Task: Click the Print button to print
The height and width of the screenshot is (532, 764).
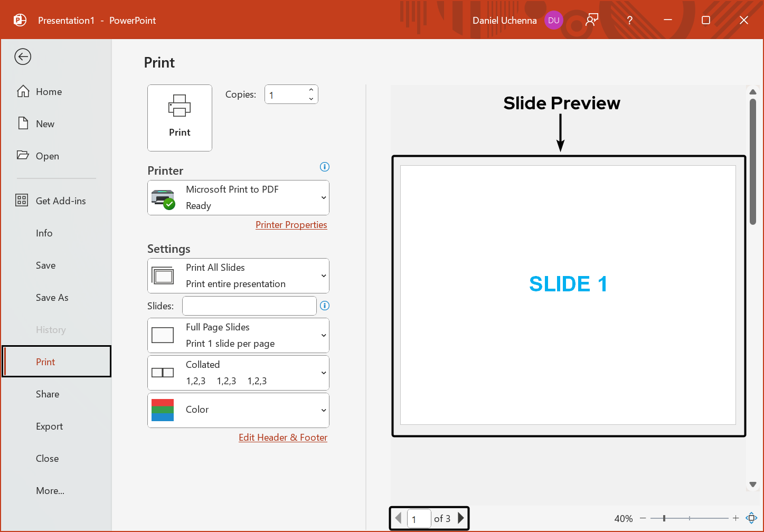Action: click(180, 118)
